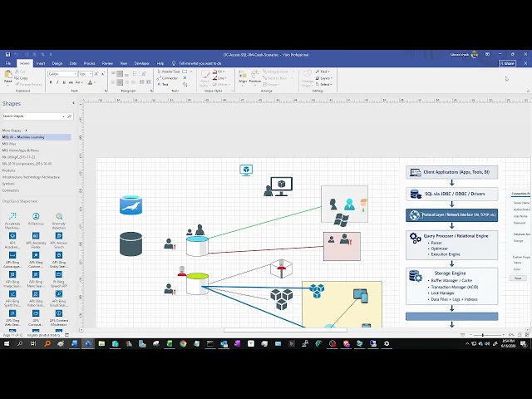
Task: Click the zoom slider in the status bar
Action: [483, 335]
